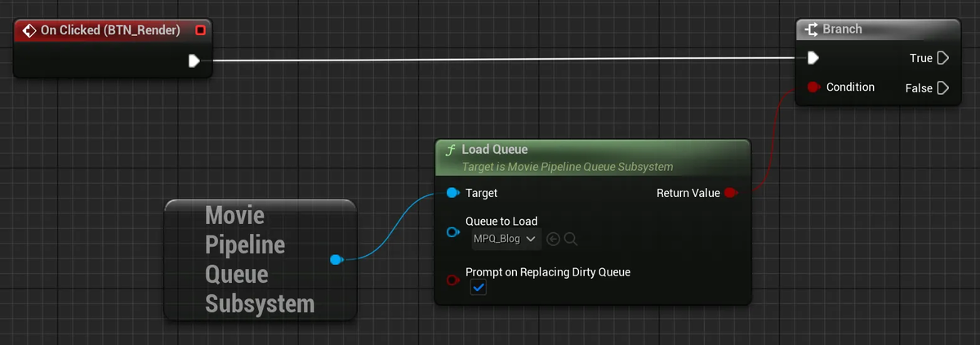Click the Queue to Load input pin
The height and width of the screenshot is (345, 980).
tap(453, 232)
